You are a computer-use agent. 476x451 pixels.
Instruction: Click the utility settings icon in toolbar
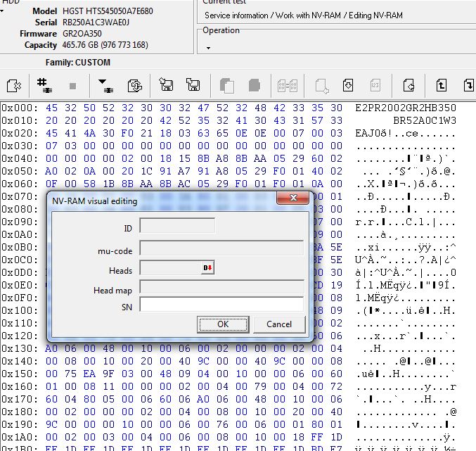click(14, 86)
